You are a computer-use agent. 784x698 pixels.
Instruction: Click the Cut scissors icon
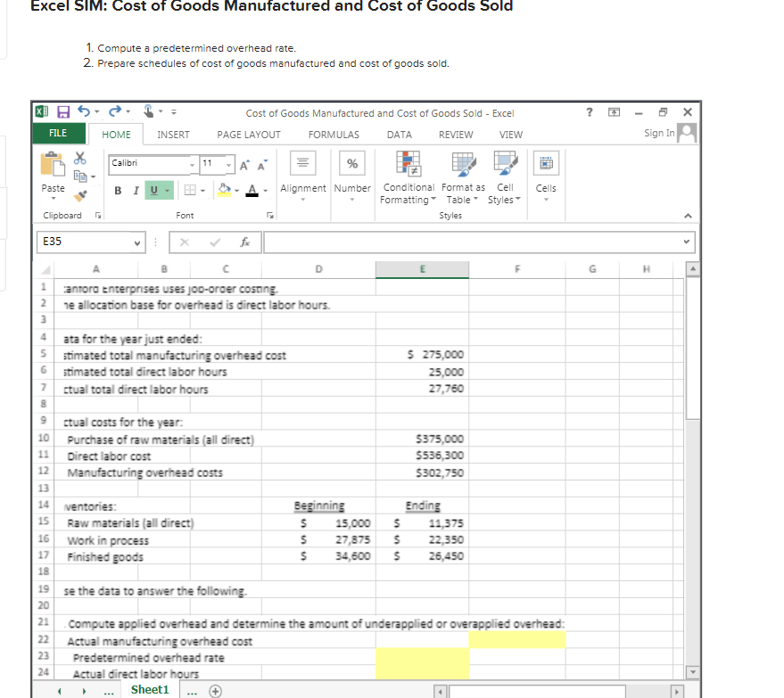[x=80, y=158]
